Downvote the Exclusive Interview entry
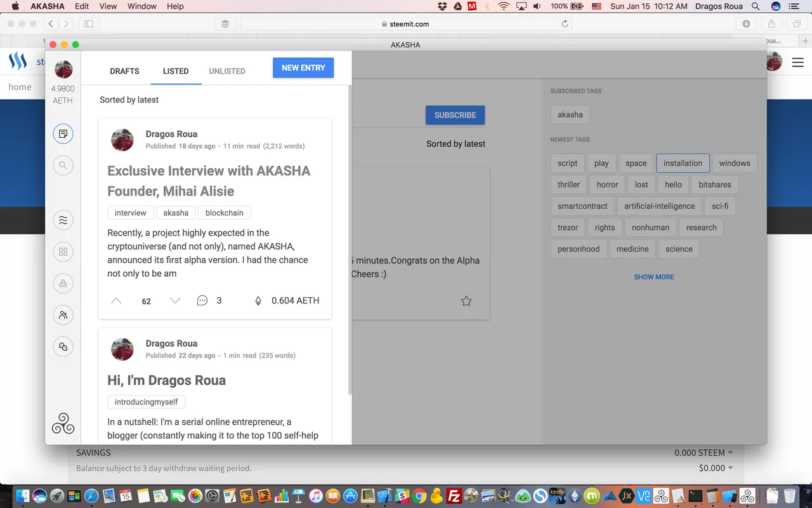This screenshot has width=812, height=508. tap(176, 300)
